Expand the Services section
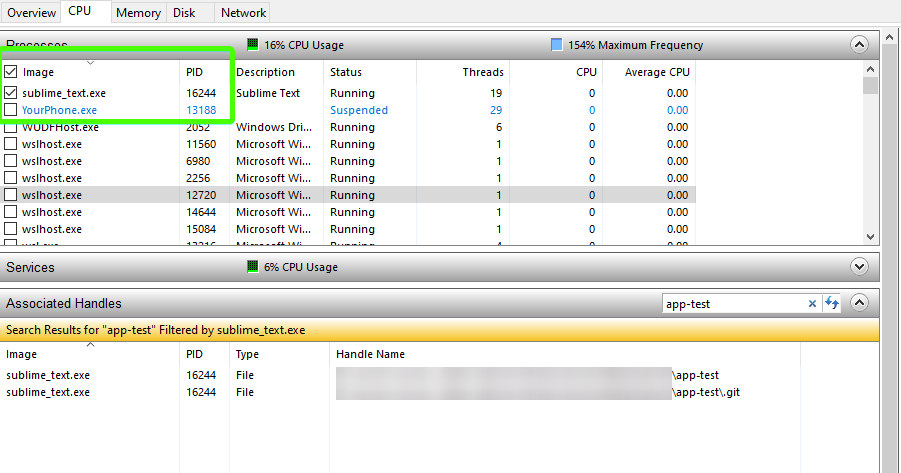901x473 pixels. click(x=858, y=267)
